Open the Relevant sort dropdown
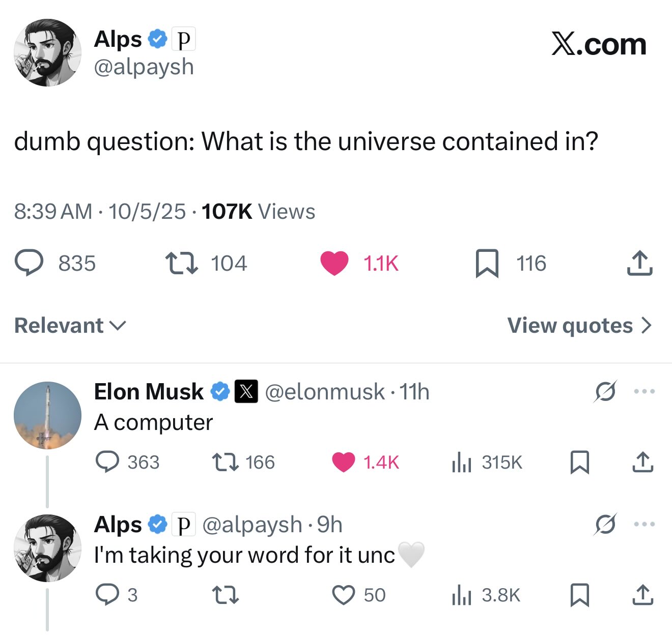This screenshot has width=672, height=635. click(x=70, y=326)
